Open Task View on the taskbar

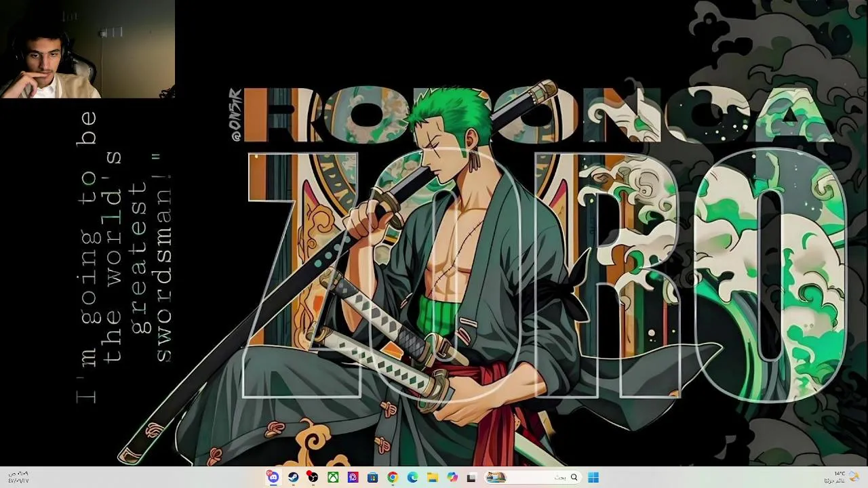coord(471,477)
